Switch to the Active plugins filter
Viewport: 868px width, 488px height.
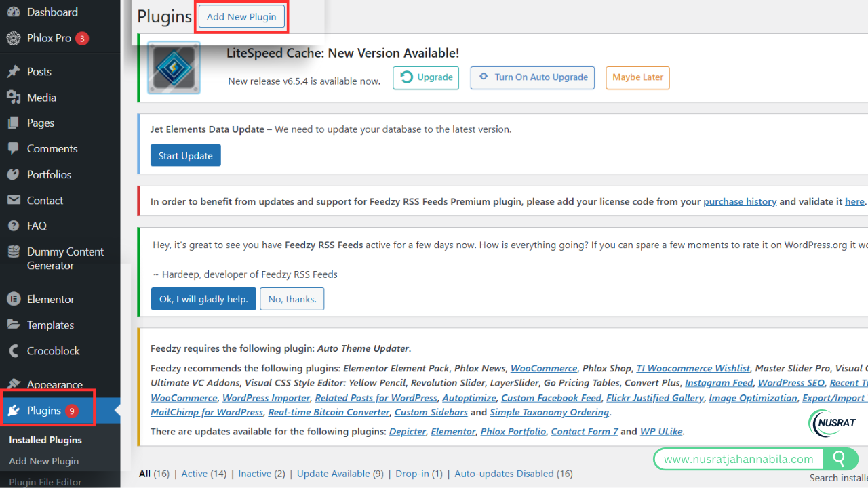pyautogui.click(x=194, y=474)
